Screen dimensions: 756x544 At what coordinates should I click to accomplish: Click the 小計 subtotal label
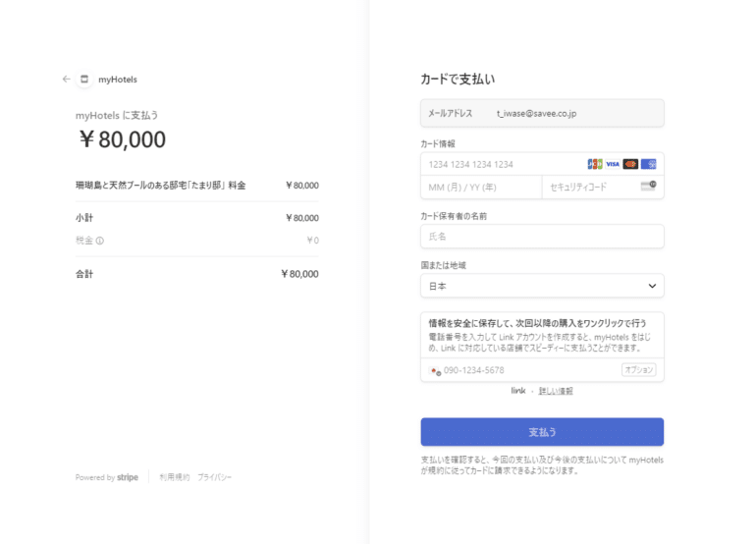pyautogui.click(x=84, y=218)
